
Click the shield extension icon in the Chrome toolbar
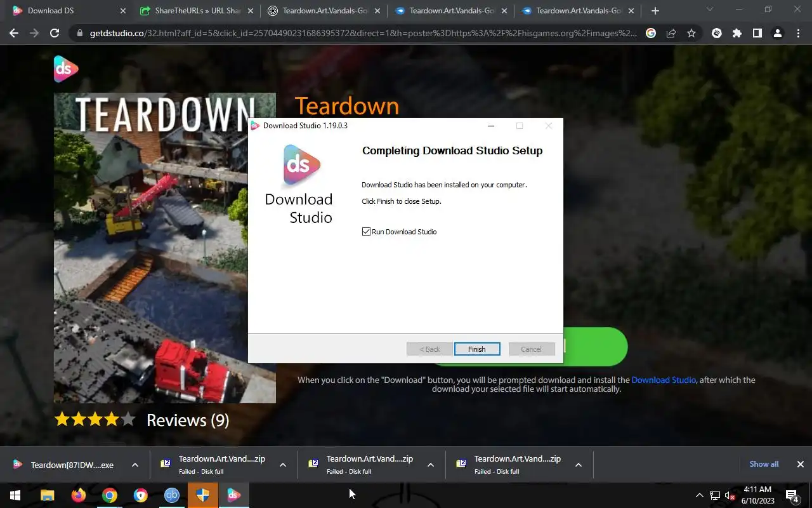pos(717,33)
